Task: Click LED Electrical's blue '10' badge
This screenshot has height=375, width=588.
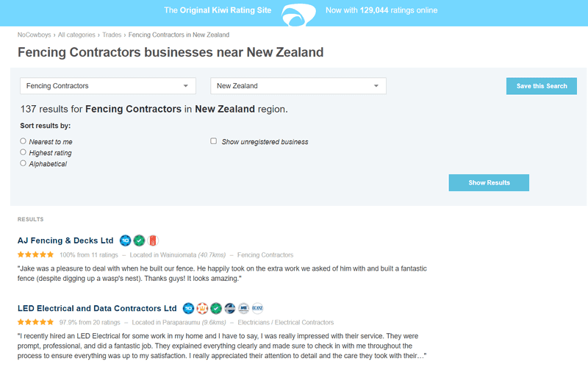Action: [188, 308]
